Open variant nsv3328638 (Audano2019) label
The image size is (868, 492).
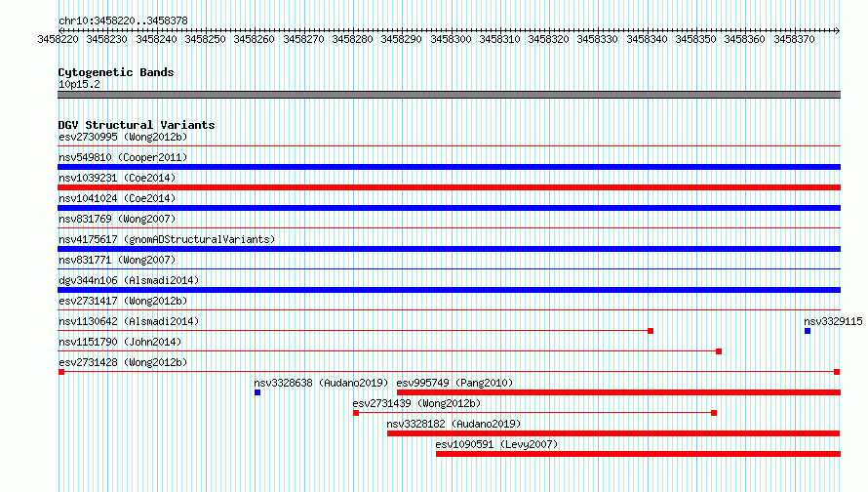coord(321,383)
